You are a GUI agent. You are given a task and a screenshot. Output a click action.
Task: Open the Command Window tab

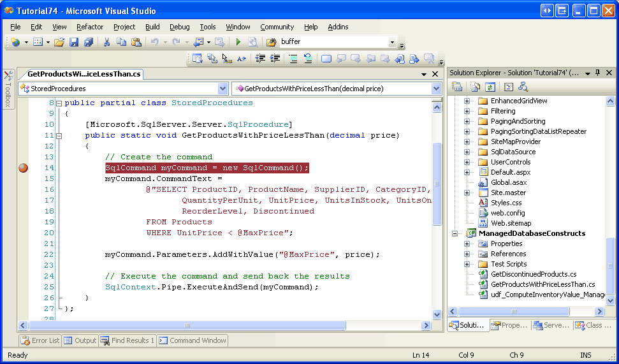point(193,340)
